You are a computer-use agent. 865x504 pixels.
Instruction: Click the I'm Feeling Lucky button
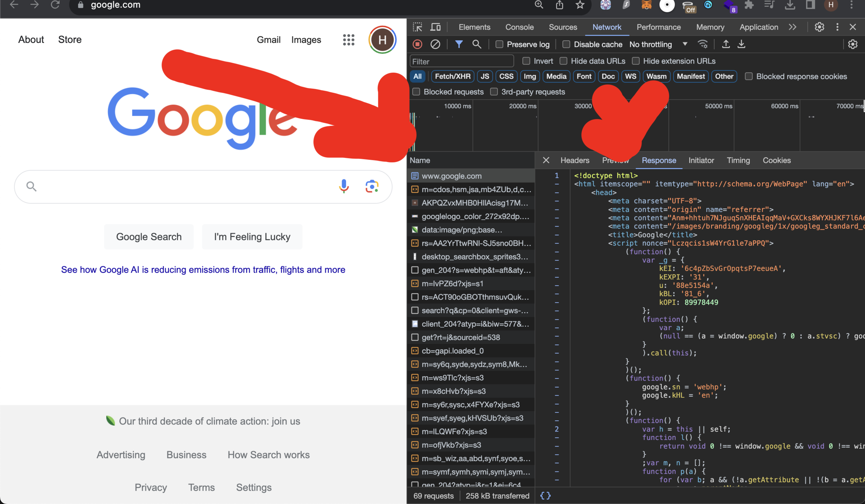pos(252,237)
